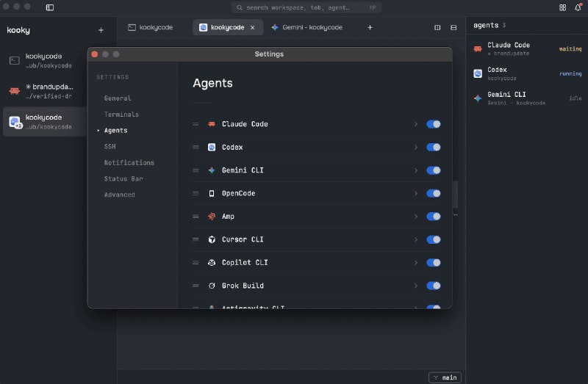
Task: Open Terminals settings section
Action: point(121,115)
